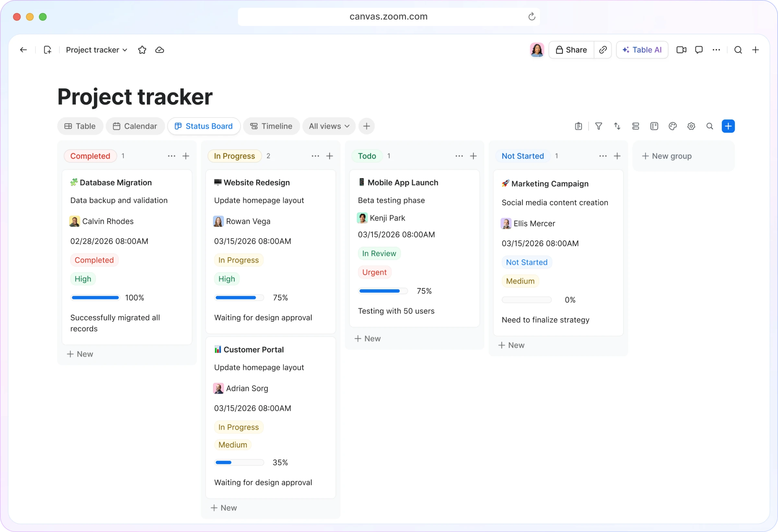Image resolution: width=778 pixels, height=532 pixels.
Task: Add card to Completed column header
Action: (186, 156)
